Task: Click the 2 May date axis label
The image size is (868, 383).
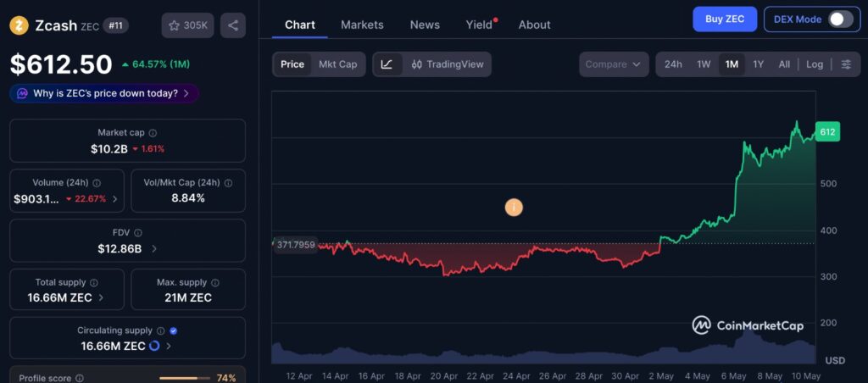Action: 660,376
